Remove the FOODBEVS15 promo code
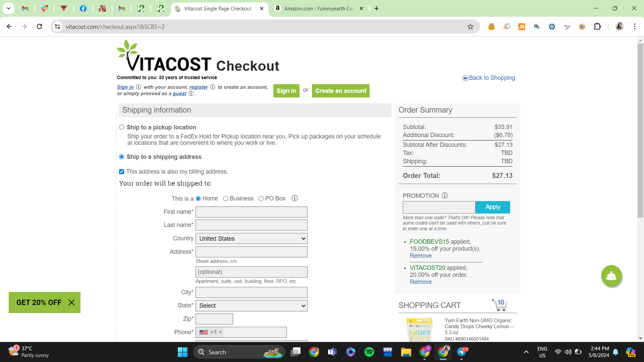The height and width of the screenshot is (362, 644). click(421, 256)
